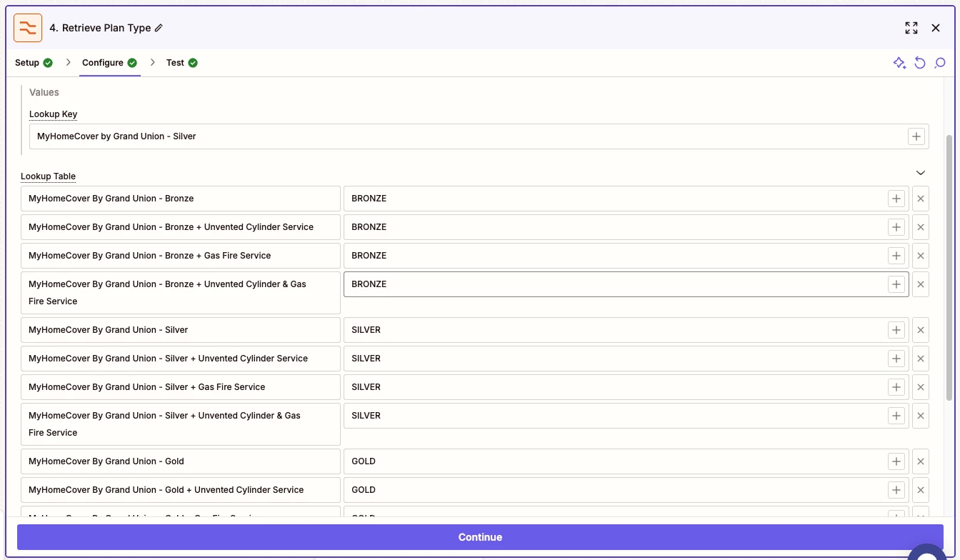Open the Configure tab
The width and height of the screenshot is (960, 560).
coord(109,63)
